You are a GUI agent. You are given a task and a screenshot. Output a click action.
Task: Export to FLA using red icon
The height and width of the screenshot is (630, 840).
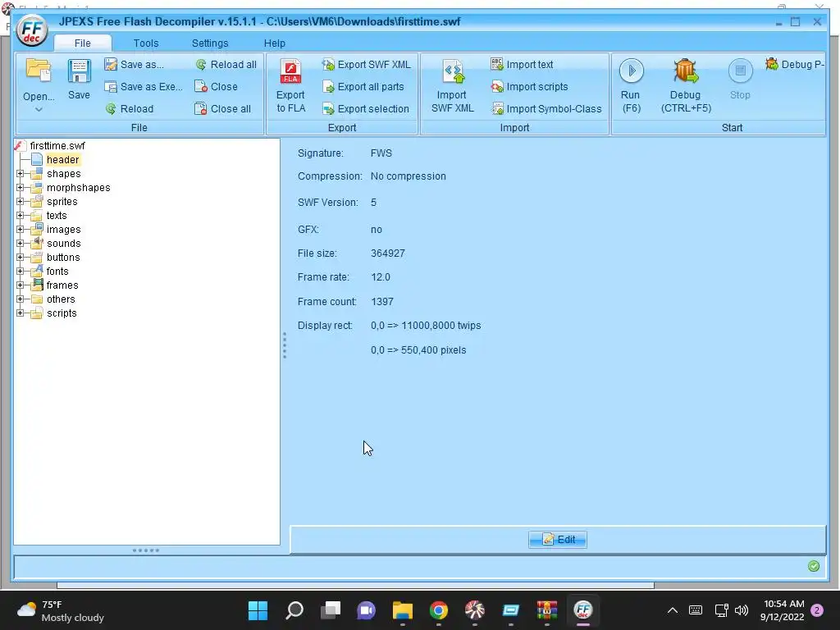(291, 71)
